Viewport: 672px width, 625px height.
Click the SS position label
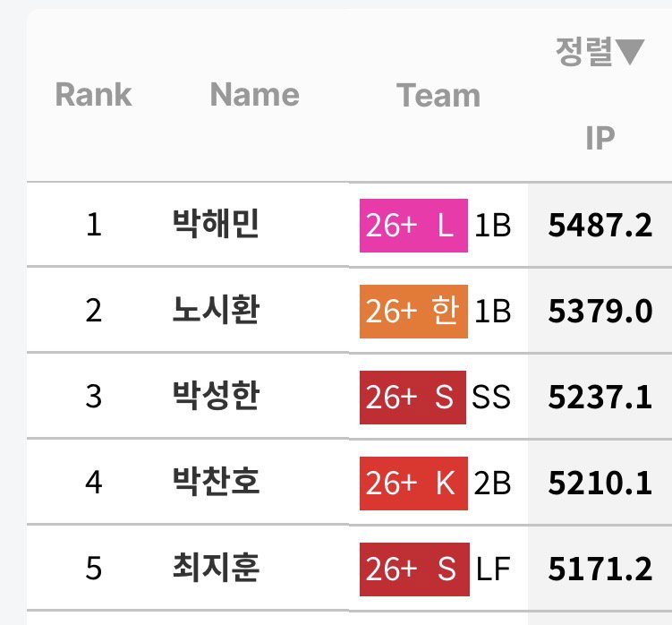click(x=491, y=397)
